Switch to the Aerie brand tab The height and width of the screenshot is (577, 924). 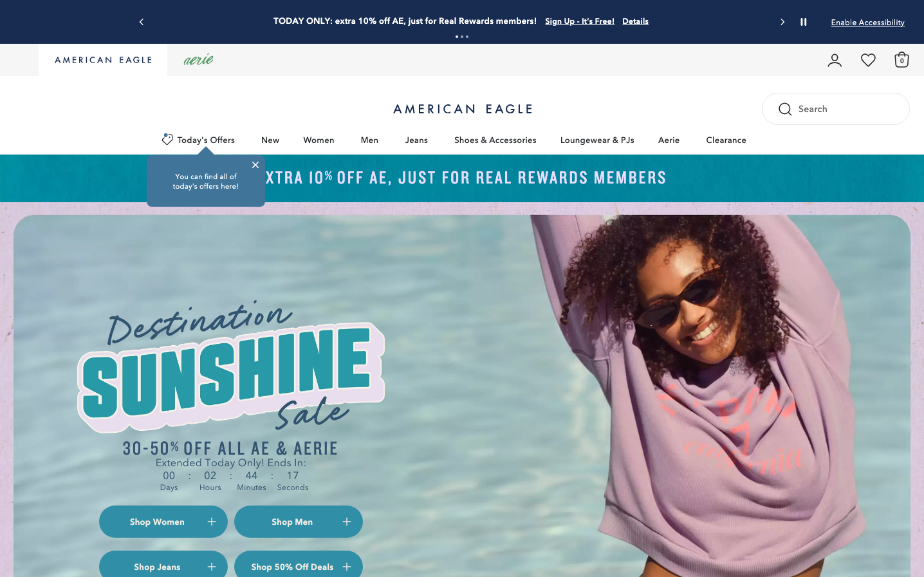[198, 60]
